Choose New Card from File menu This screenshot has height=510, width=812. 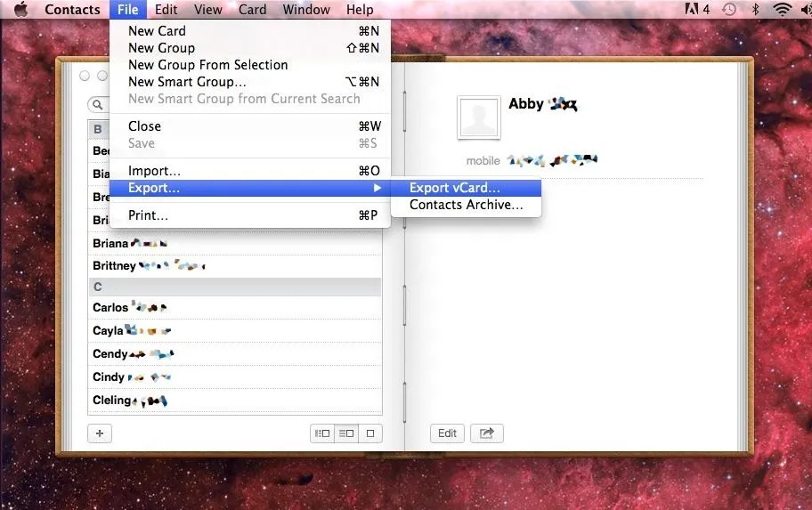click(x=250, y=31)
